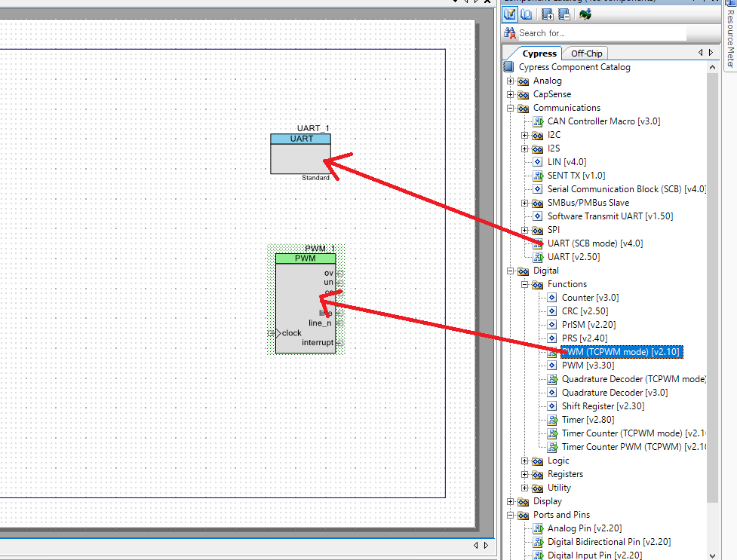The width and height of the screenshot is (737, 560).
Task: Click the schematic sheet scroll-right arrow
Action: point(486,546)
